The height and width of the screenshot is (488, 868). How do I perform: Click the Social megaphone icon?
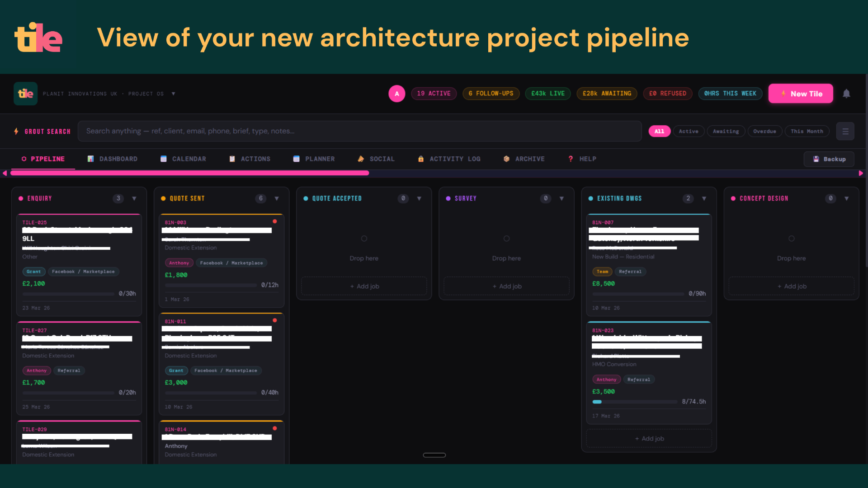click(361, 159)
